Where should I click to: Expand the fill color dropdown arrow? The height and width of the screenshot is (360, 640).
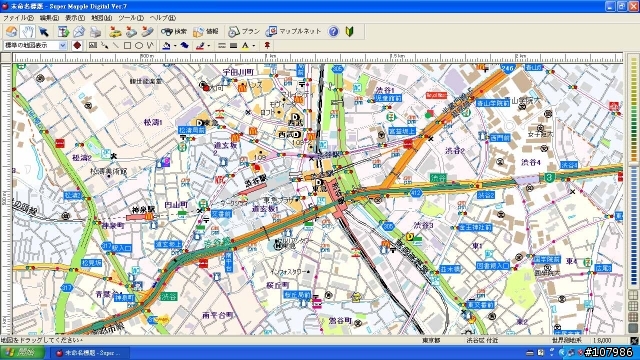tap(175, 46)
